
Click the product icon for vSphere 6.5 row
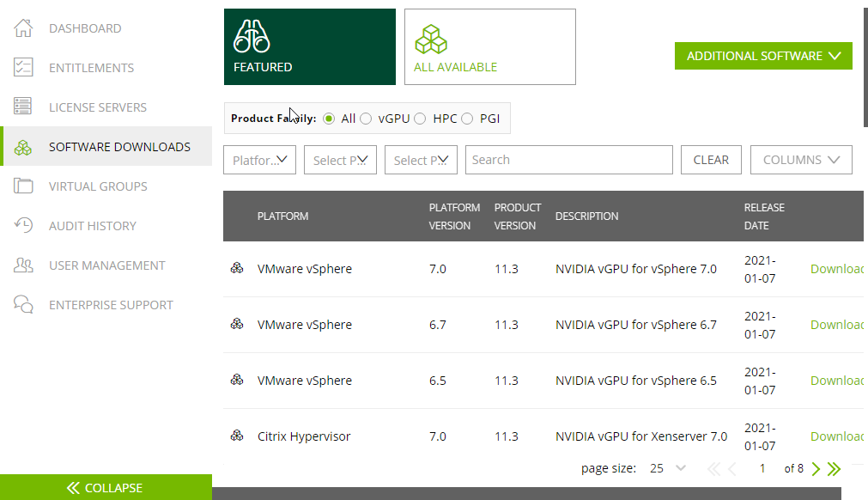click(237, 381)
